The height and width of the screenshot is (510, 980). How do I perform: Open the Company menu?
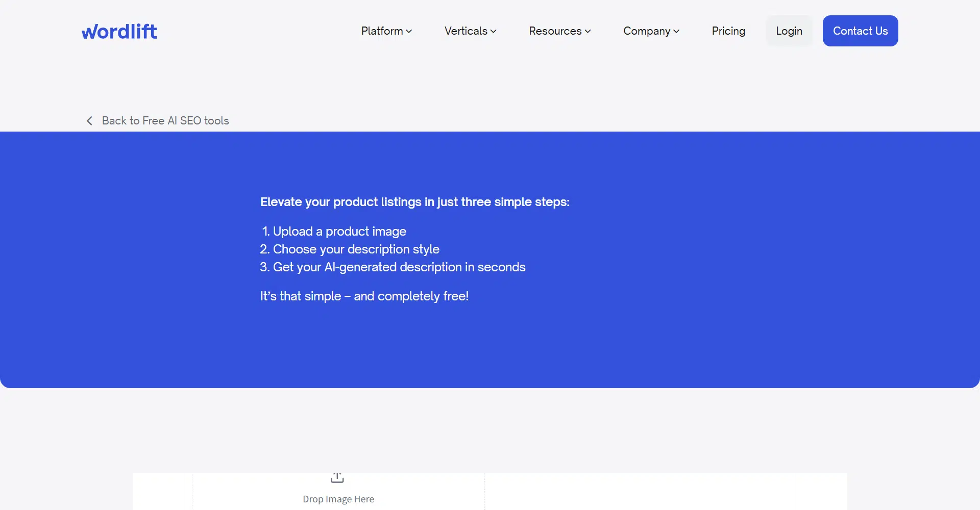[x=646, y=31]
